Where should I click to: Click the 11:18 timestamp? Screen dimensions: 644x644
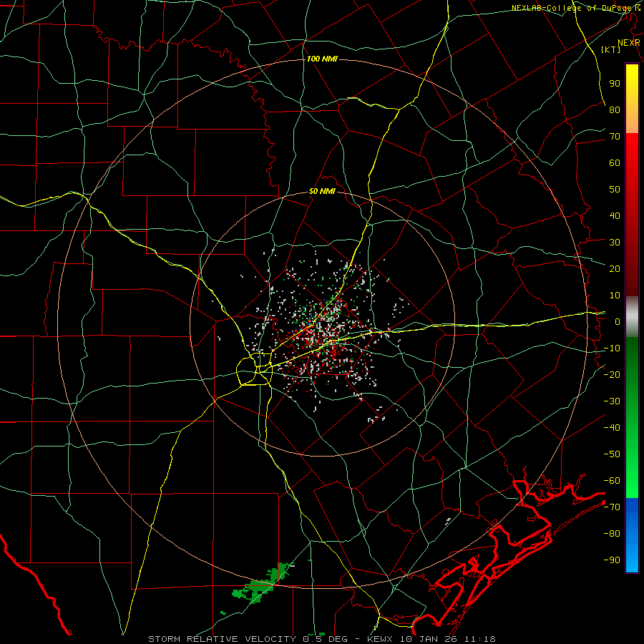click(482, 639)
